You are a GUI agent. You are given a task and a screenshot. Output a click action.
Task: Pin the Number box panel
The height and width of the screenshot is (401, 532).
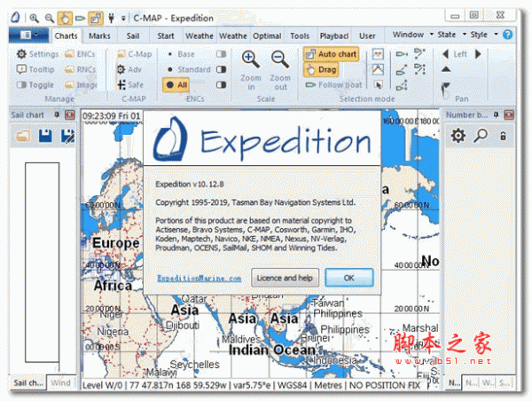[496, 114]
